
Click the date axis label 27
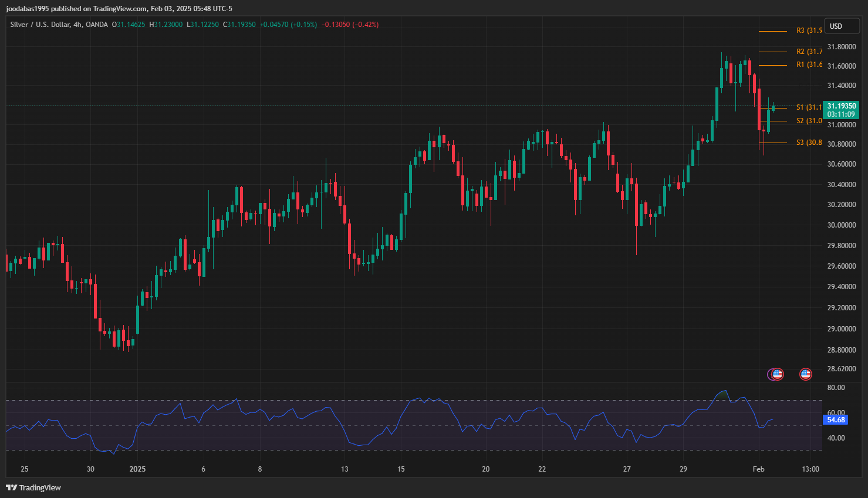pos(627,469)
